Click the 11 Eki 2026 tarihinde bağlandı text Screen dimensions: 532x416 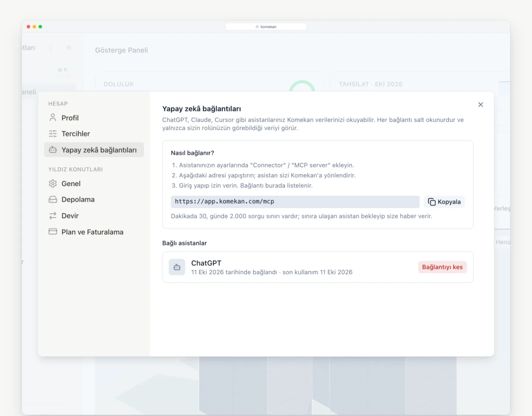point(234,272)
